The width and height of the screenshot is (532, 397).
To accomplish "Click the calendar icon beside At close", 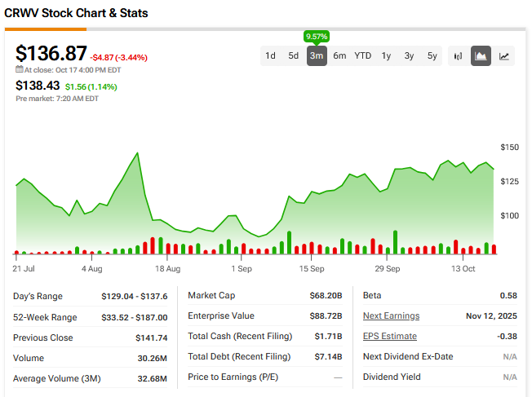I will (19, 70).
